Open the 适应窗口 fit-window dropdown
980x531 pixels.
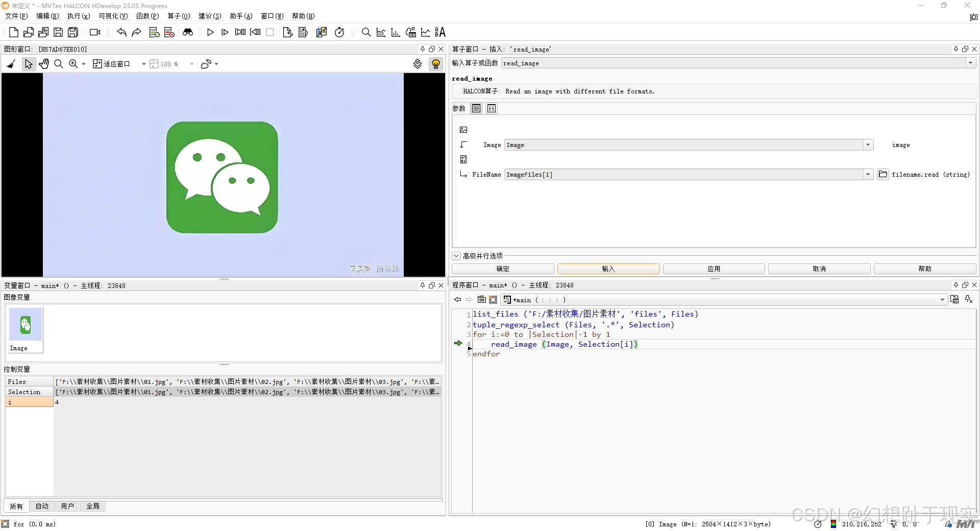click(144, 64)
